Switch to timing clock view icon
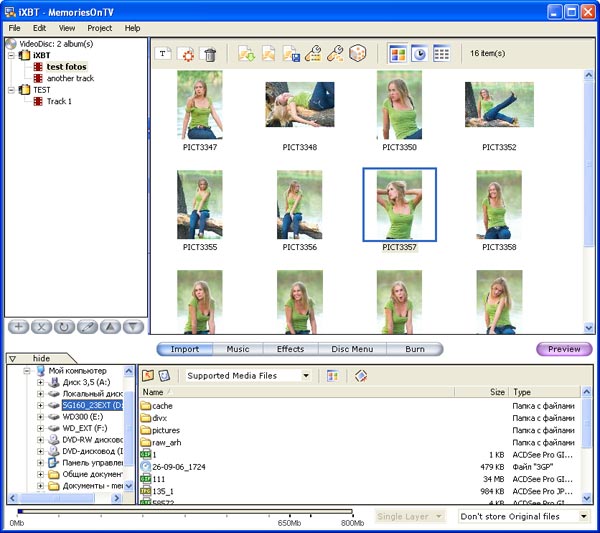This screenshot has height=533, width=600. (419, 54)
